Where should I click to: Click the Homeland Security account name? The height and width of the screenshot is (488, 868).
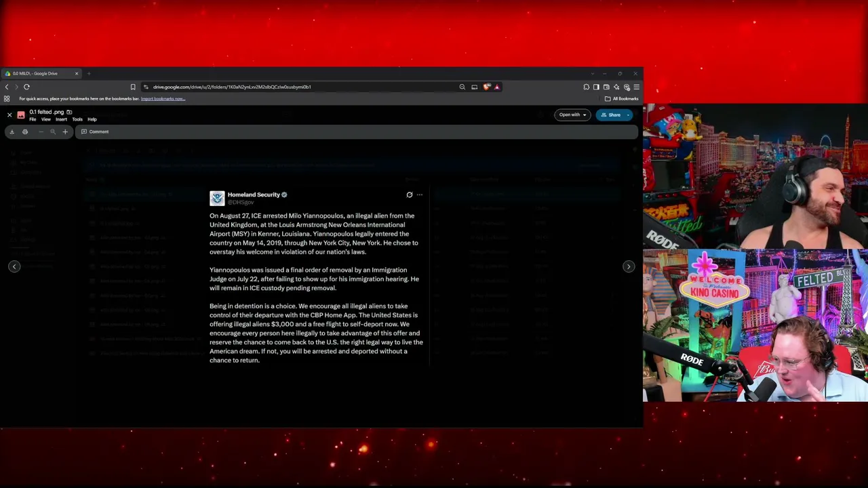[x=254, y=195]
